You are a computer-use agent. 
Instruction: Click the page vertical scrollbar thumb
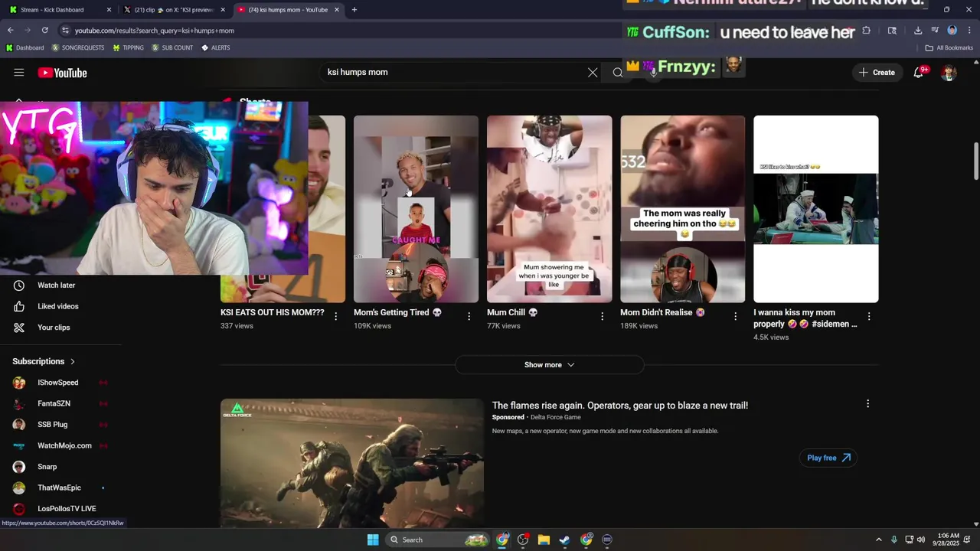975,161
